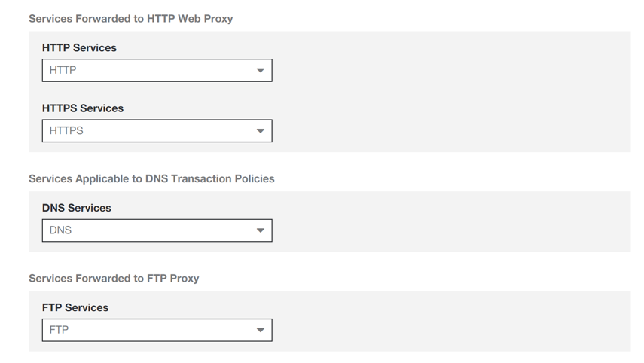Screen dimensions: 644x363
Task: Click the down arrow in HTTP Services
Action: click(260, 71)
